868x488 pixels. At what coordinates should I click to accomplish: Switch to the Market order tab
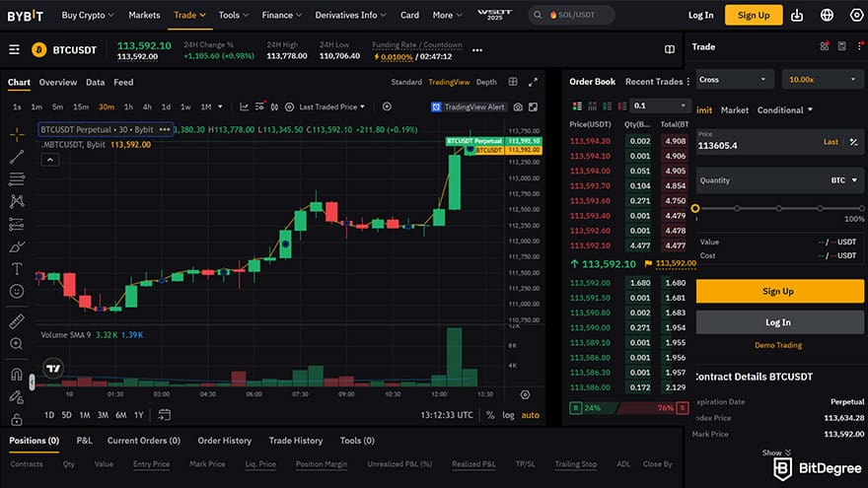pyautogui.click(x=735, y=110)
